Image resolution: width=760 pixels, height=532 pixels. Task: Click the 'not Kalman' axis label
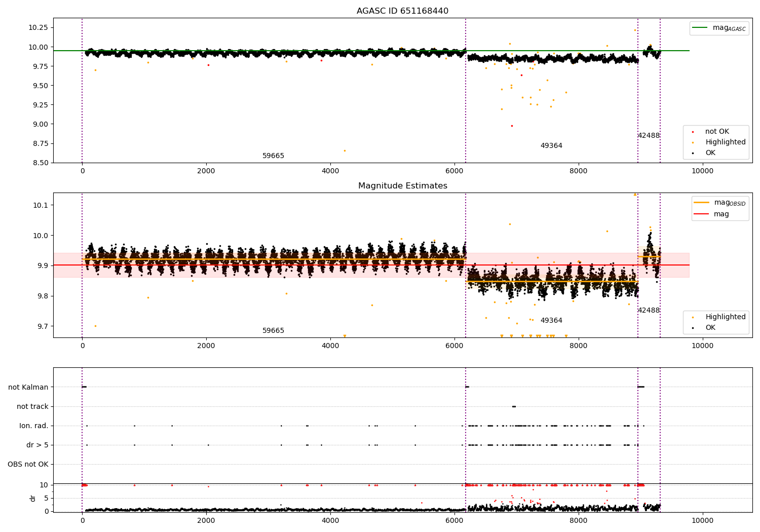28,387
